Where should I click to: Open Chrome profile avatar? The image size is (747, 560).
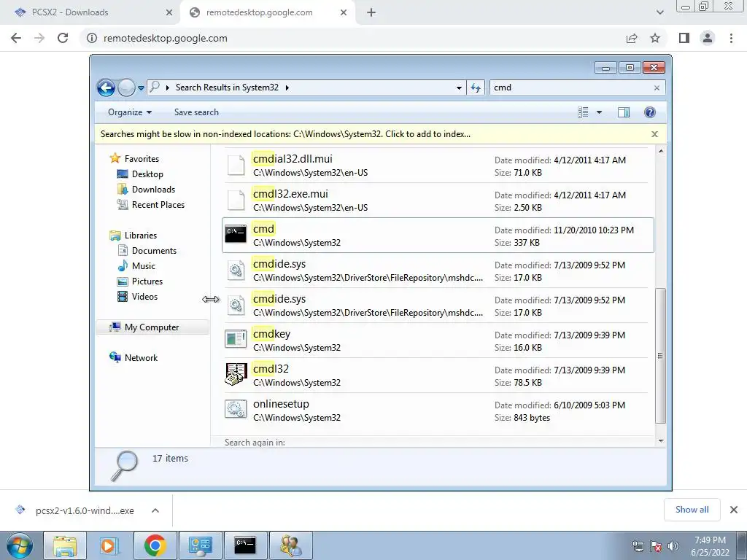pyautogui.click(x=708, y=38)
